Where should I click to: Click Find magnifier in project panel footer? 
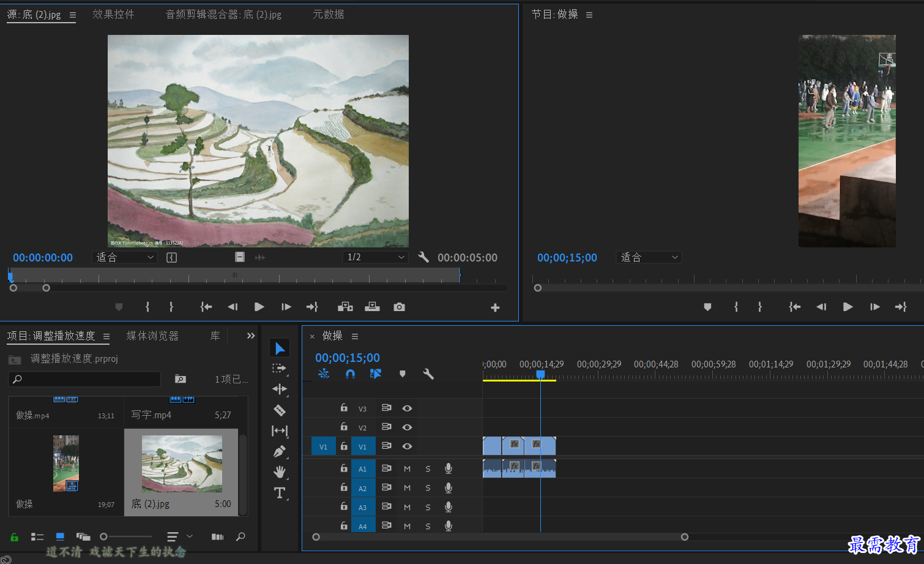tap(240, 536)
